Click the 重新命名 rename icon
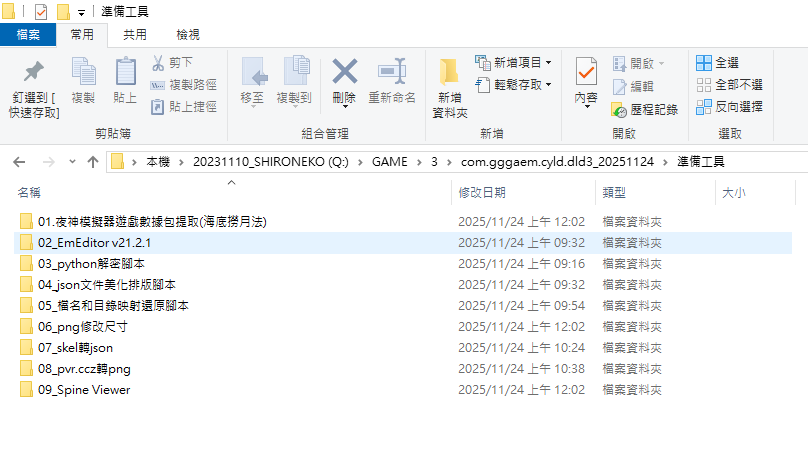This screenshot has height=472, width=808. [391, 73]
